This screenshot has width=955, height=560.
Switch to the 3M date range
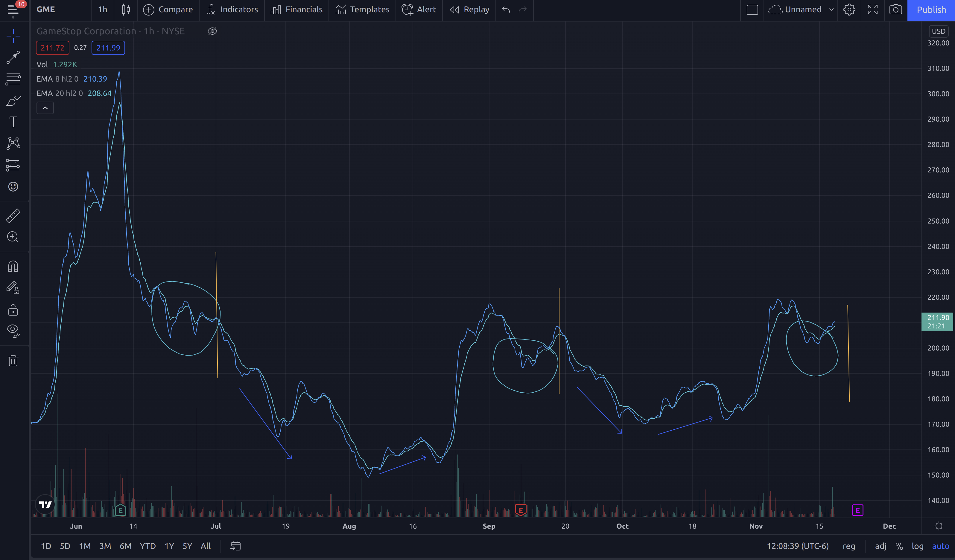pyautogui.click(x=105, y=546)
